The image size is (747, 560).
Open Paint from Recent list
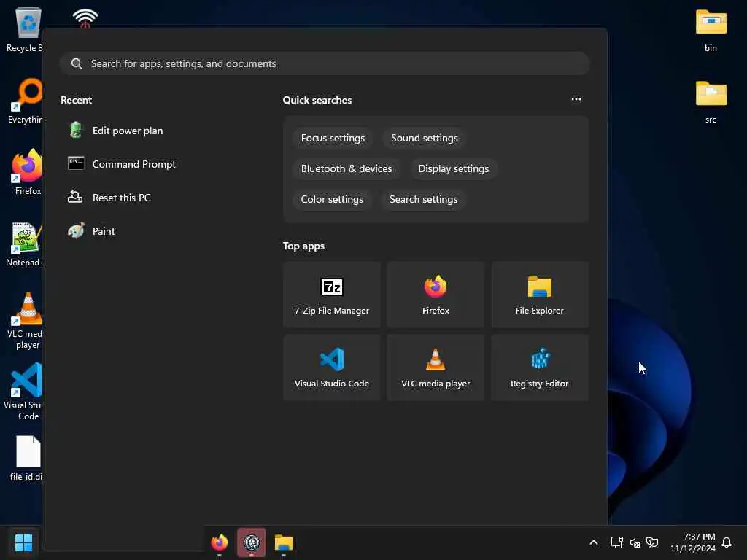(x=104, y=231)
